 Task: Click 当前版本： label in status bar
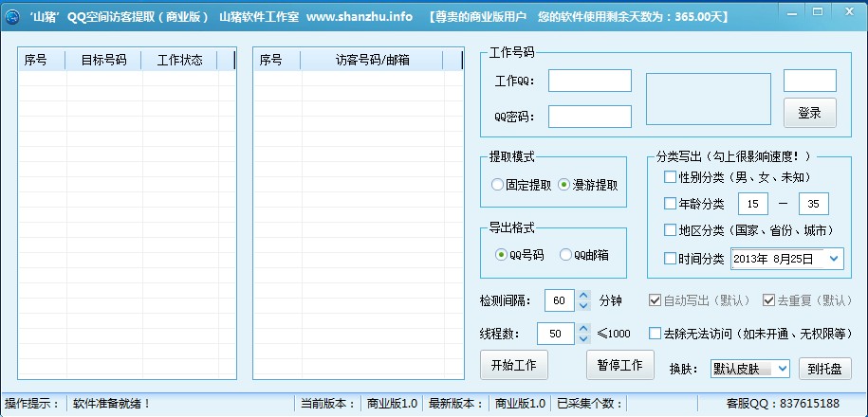click(x=327, y=404)
